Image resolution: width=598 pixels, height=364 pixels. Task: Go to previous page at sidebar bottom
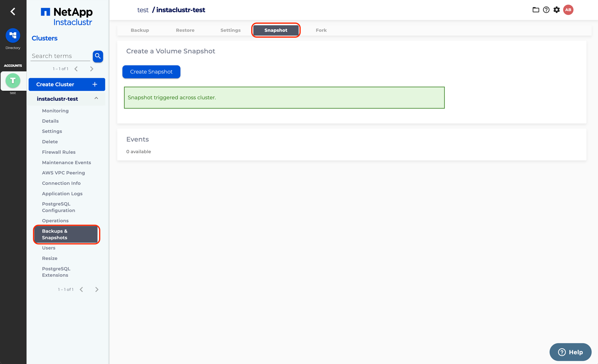(x=81, y=290)
